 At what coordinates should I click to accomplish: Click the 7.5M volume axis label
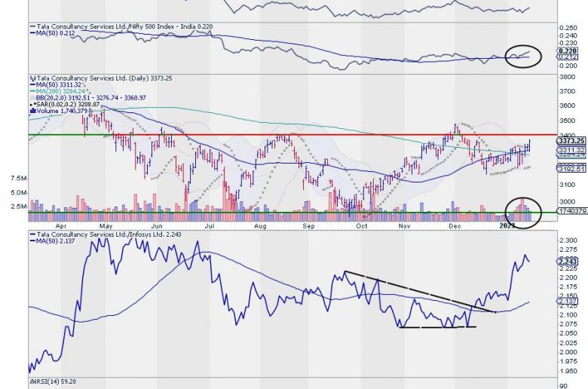tap(19, 178)
